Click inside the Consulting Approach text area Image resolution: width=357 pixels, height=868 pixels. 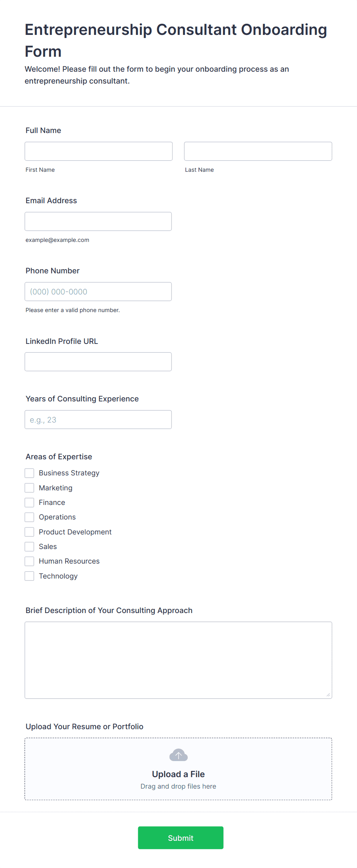[x=178, y=660]
